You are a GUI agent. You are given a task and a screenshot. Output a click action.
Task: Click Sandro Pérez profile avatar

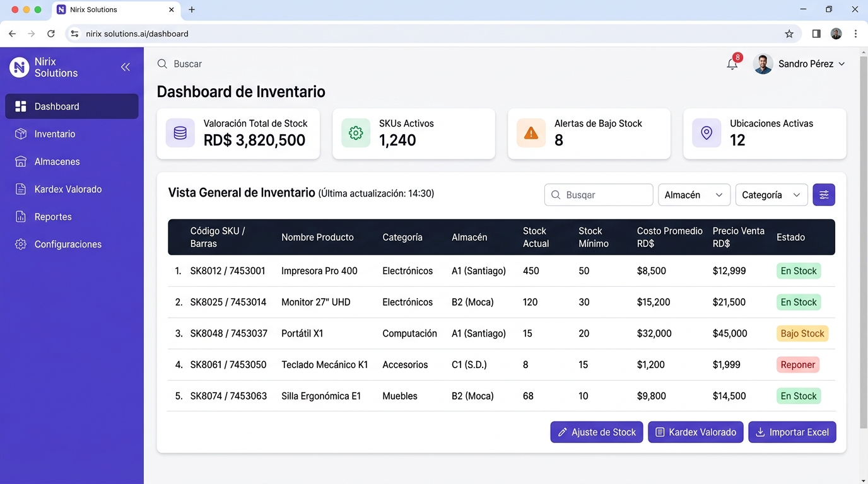click(x=763, y=64)
